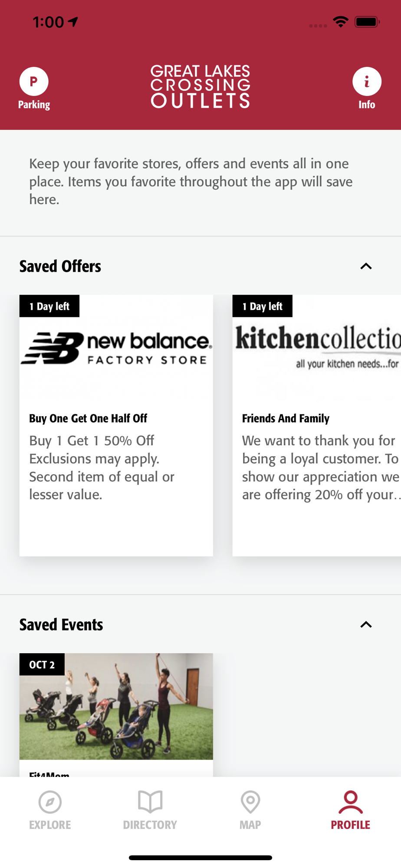
Task: Switch to the DIRECTORY tab label
Action: [x=150, y=825]
